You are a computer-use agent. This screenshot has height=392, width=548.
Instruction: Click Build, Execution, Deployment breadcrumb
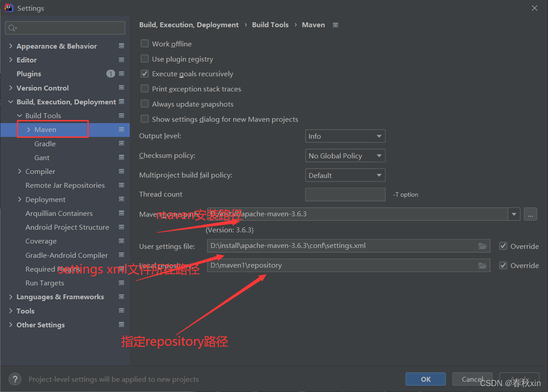[189, 25]
